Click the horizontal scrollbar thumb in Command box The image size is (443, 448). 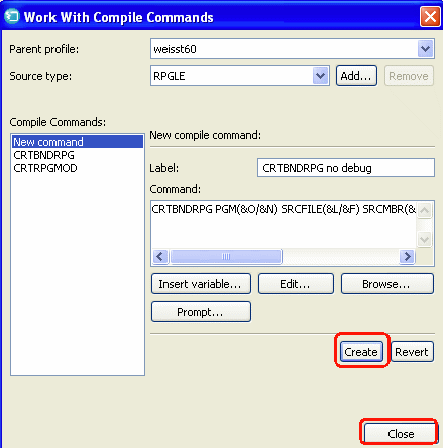[226, 257]
